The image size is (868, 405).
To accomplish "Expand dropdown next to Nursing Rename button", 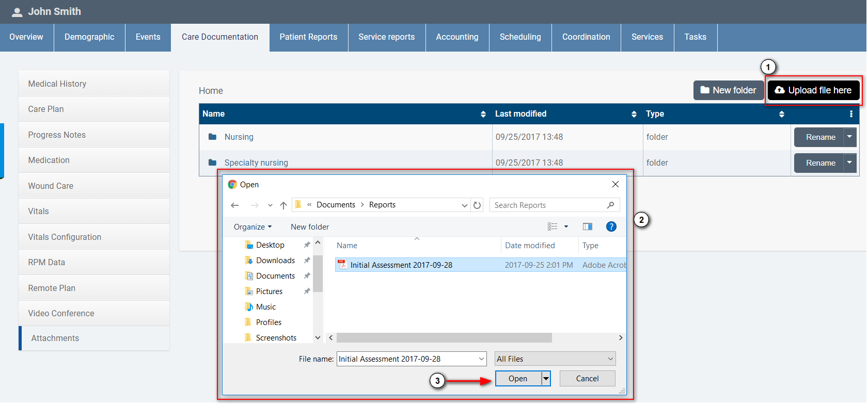I will point(849,137).
